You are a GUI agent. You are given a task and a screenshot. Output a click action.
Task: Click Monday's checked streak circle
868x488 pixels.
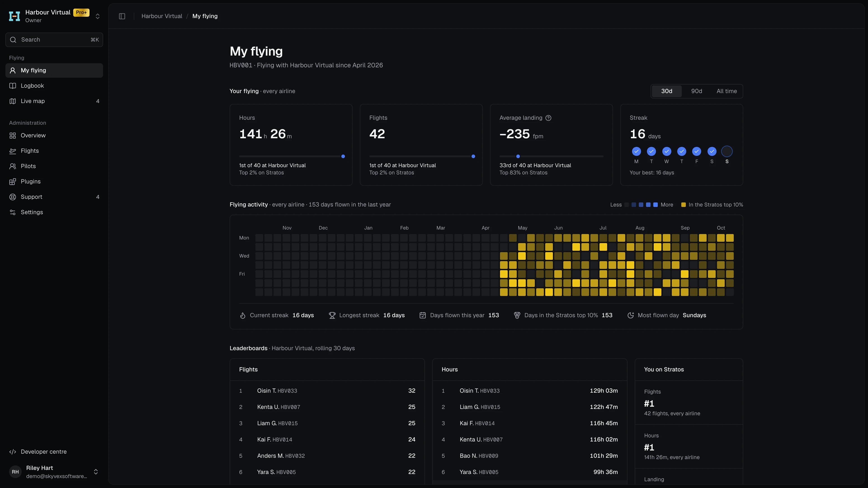pyautogui.click(x=636, y=152)
